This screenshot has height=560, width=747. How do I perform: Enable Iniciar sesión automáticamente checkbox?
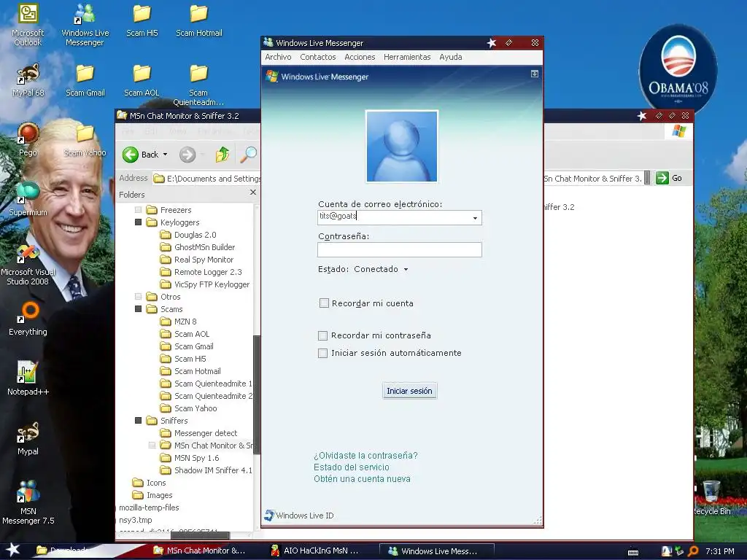(x=322, y=353)
